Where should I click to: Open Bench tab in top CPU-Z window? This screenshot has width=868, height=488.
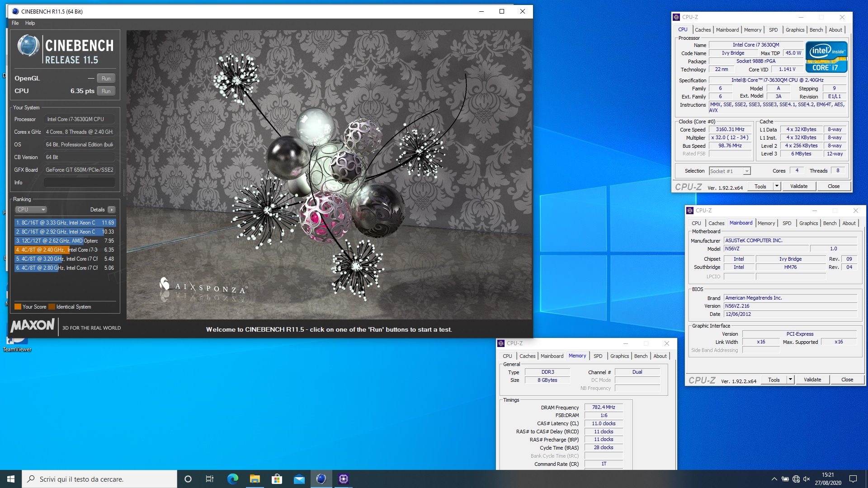click(x=816, y=30)
